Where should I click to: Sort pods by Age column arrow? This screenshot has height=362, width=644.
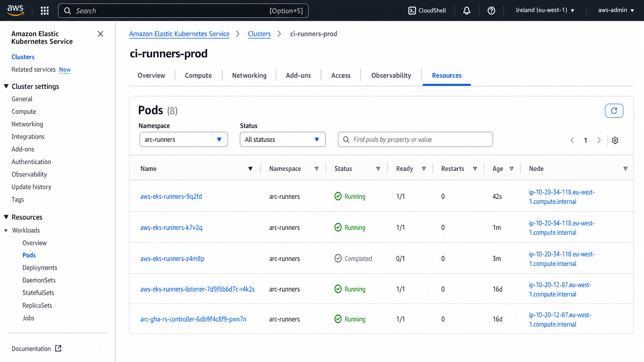pos(512,168)
